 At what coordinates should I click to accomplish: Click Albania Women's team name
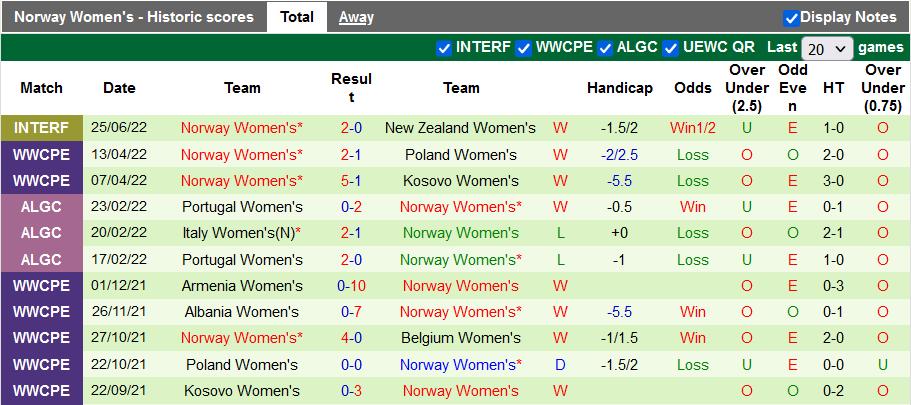242,312
